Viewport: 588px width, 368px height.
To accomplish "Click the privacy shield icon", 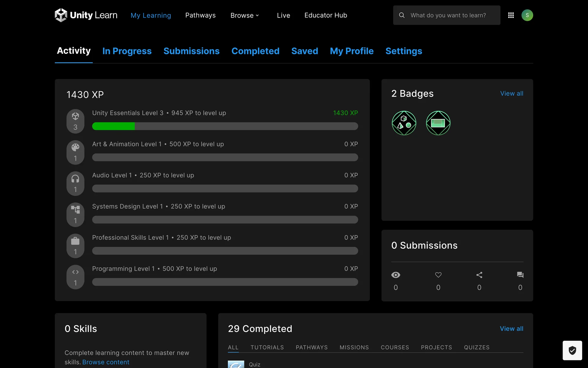I will 572,350.
